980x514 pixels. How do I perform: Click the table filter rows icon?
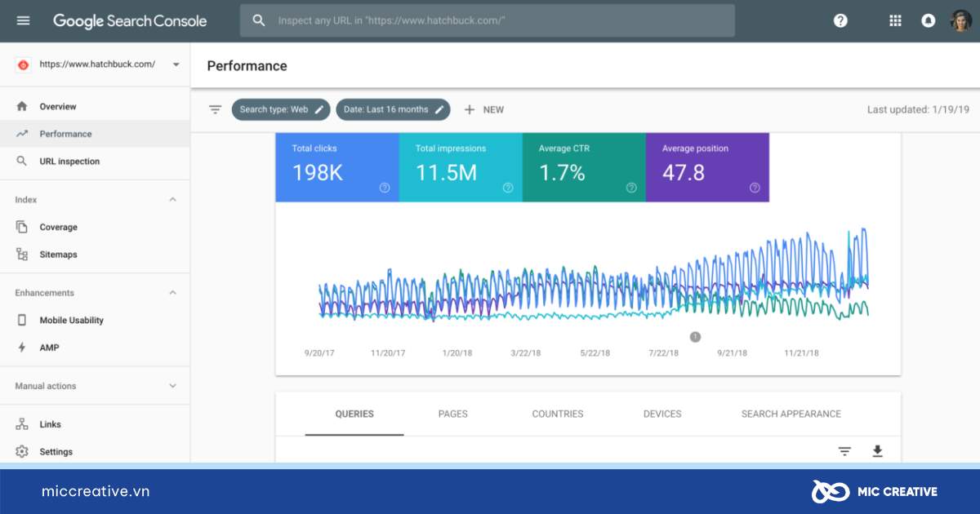844,451
